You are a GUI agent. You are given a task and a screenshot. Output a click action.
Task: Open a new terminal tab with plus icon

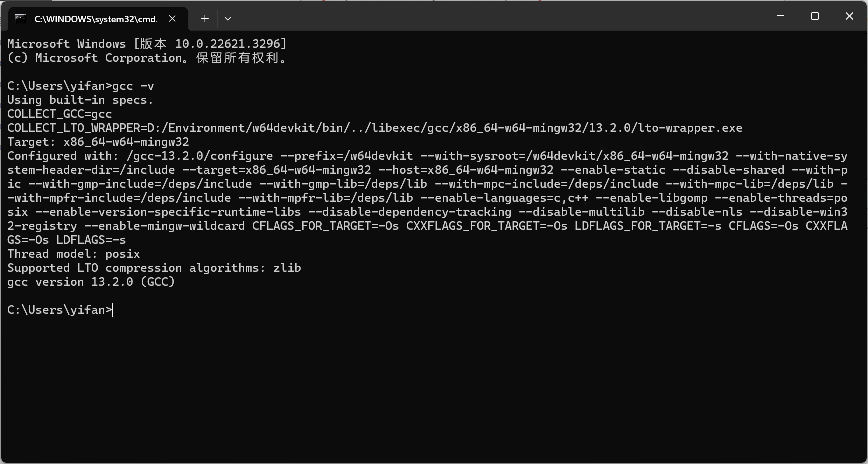pyautogui.click(x=205, y=19)
